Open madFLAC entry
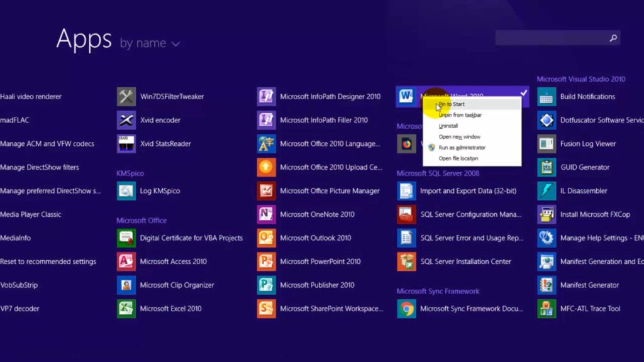This screenshot has width=644, height=362. [x=15, y=120]
